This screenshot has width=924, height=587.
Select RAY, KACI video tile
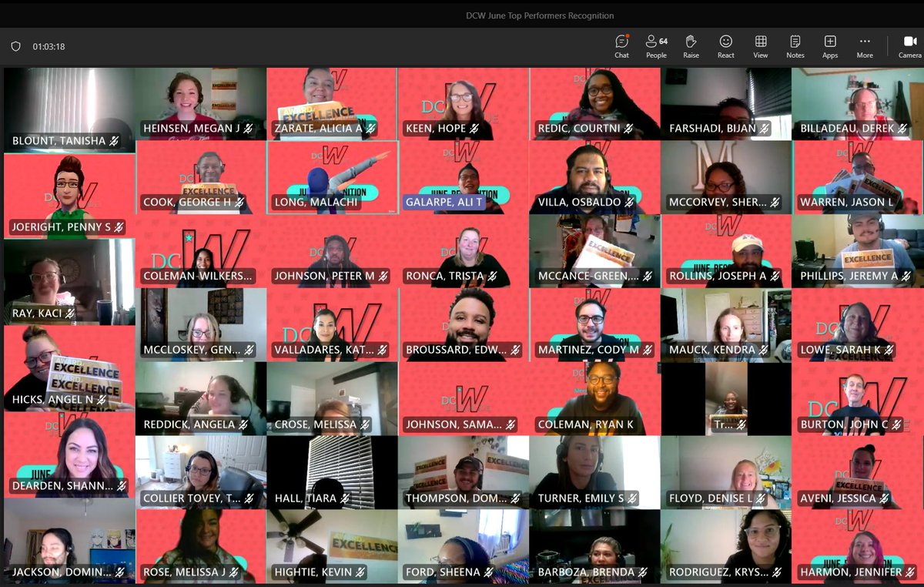(69, 281)
